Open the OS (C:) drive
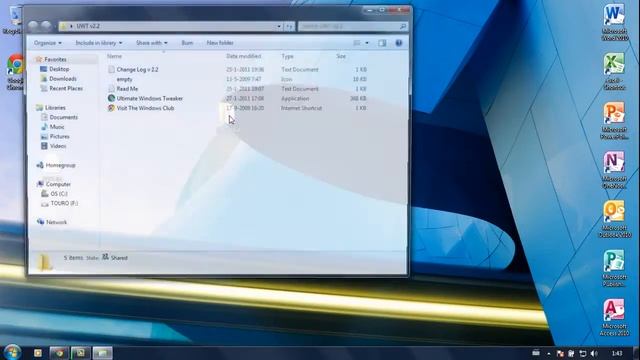This screenshot has height=360, width=640. pos(59,194)
